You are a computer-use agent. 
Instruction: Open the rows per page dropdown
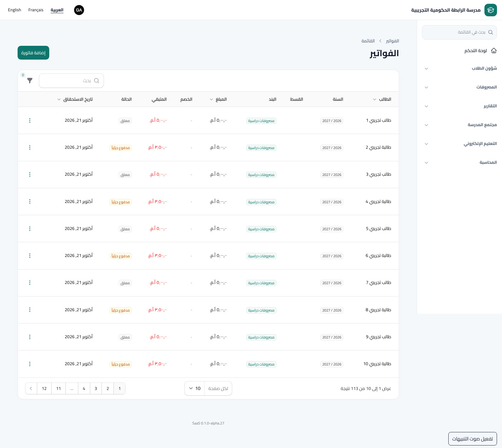195,388
